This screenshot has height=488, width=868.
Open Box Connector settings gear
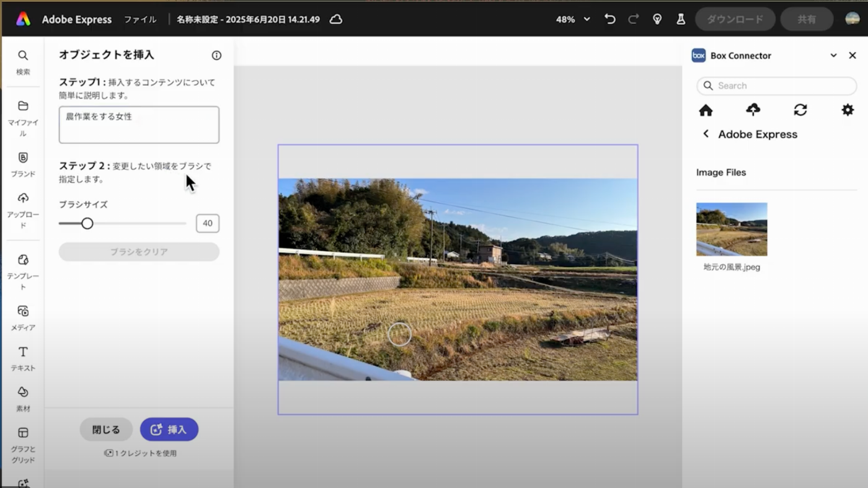848,110
